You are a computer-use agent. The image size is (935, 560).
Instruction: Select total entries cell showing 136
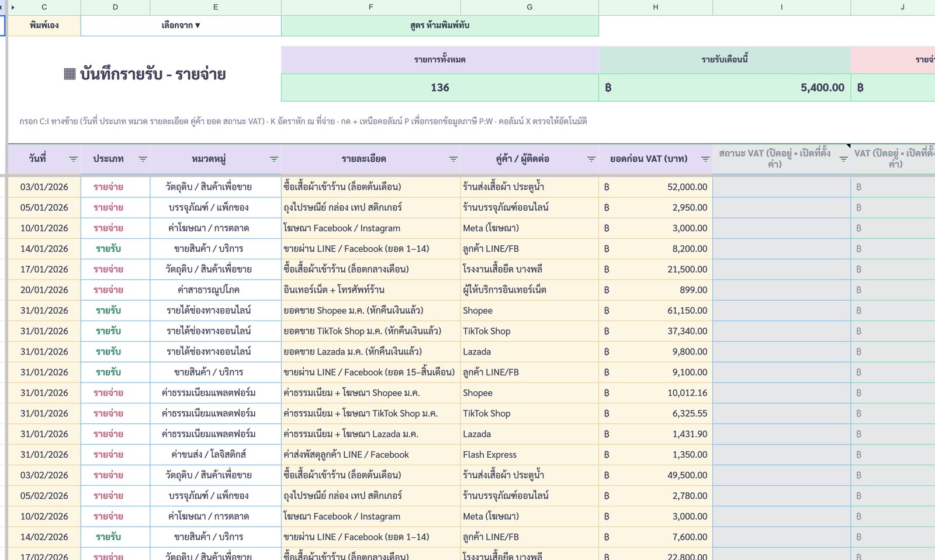(440, 88)
